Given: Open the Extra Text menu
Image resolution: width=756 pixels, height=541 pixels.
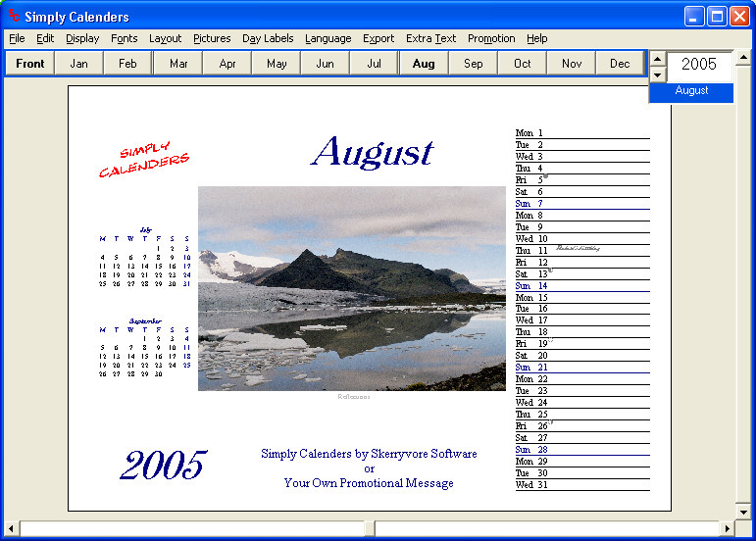Looking at the screenshot, I should click(x=430, y=38).
